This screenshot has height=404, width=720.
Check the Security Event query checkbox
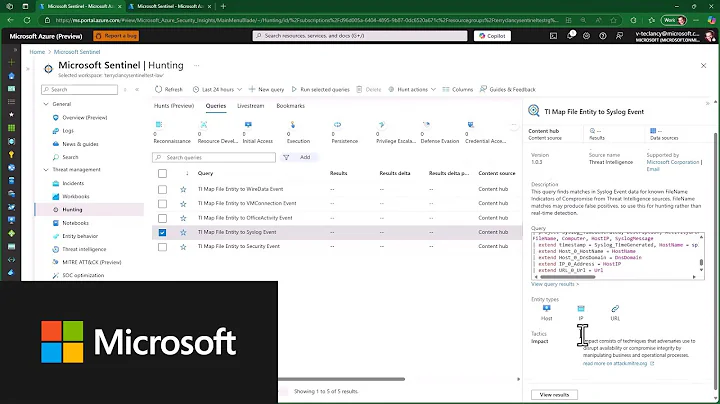[163, 247]
